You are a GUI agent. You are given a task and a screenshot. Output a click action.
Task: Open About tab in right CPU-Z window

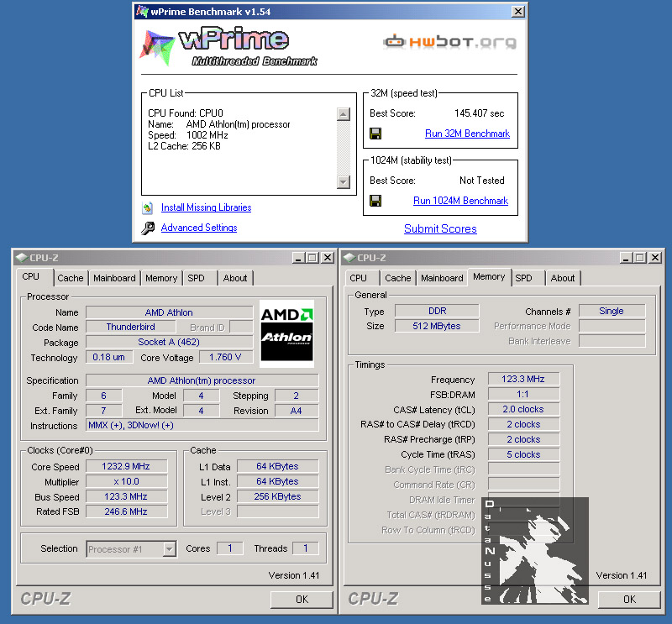click(563, 278)
